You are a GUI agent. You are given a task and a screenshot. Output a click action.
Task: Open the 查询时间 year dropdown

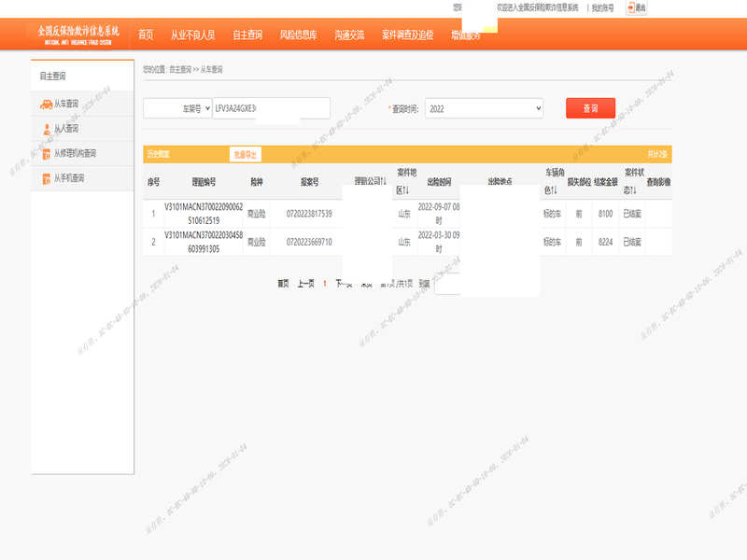coord(483,109)
